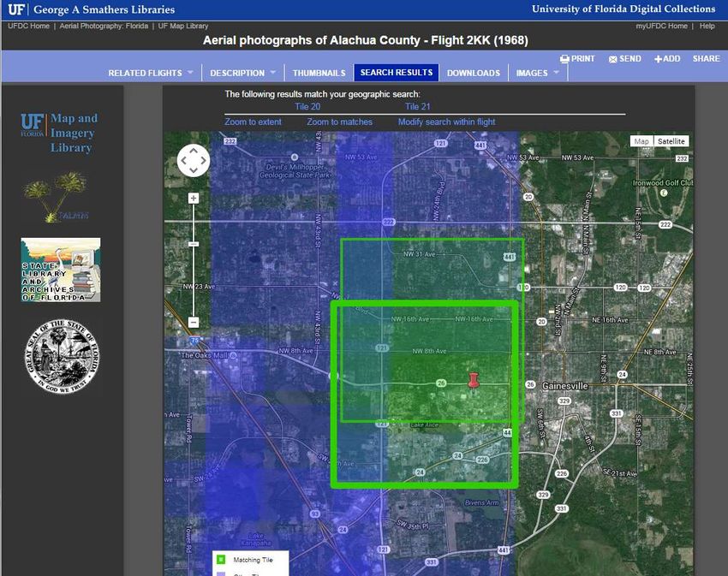Click Zoom to matches link
Viewport: 728px width, 576px height.
339,122
